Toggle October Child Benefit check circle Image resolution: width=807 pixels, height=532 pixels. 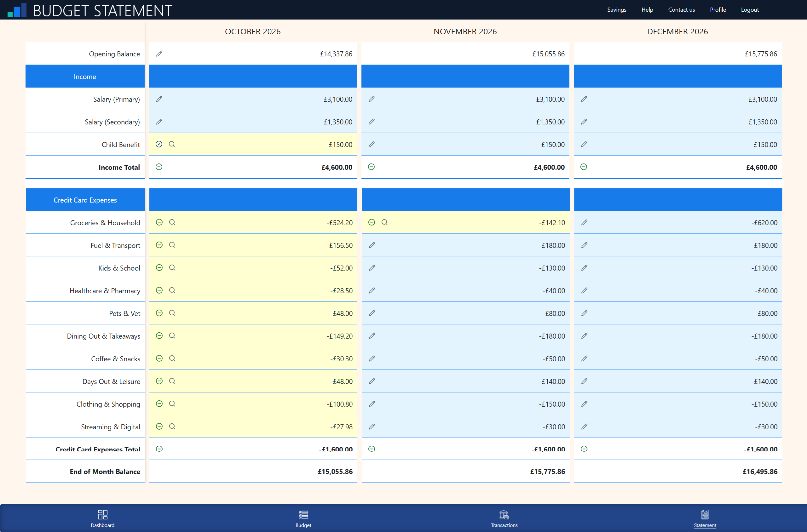coord(159,144)
